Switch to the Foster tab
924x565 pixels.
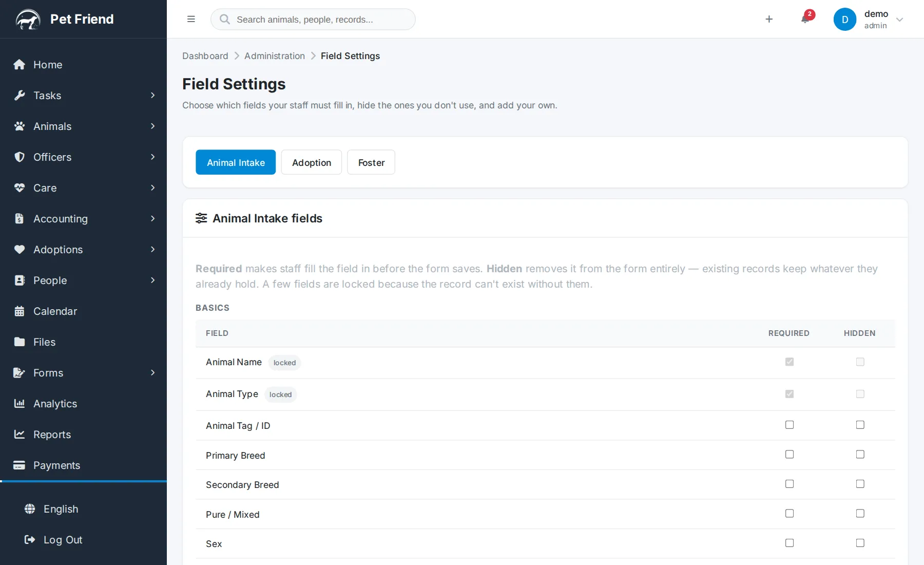371,162
